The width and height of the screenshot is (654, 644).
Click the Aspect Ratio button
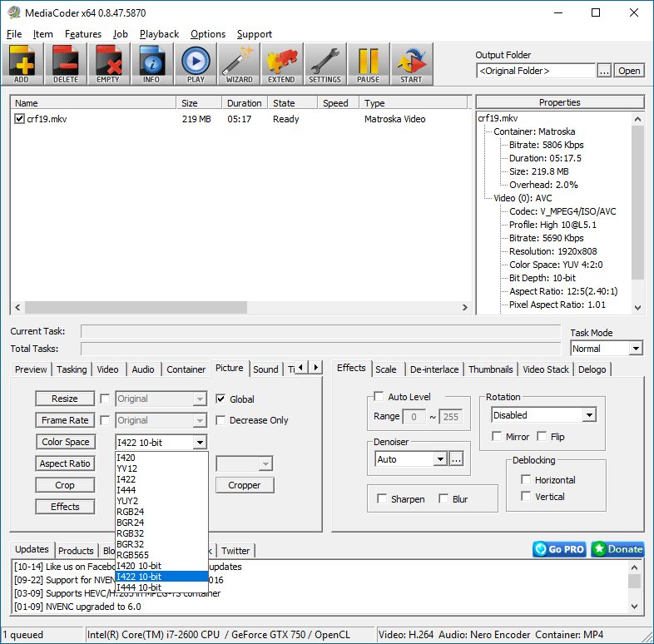(x=65, y=463)
